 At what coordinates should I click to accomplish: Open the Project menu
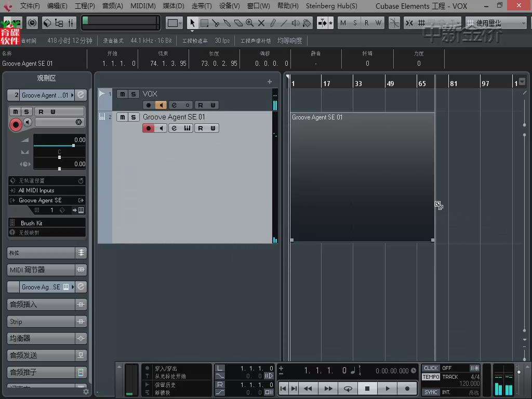[85, 6]
